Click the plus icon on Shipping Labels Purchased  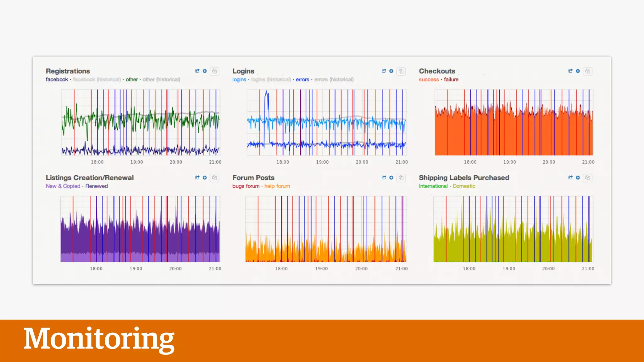578,178
